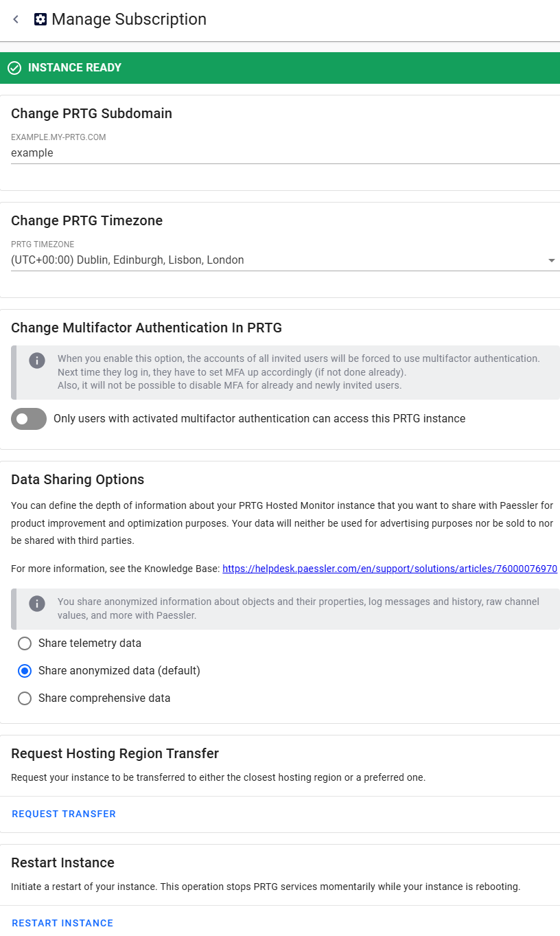
Task: Click the info icon in the data sharing notice
Action: 37,604
